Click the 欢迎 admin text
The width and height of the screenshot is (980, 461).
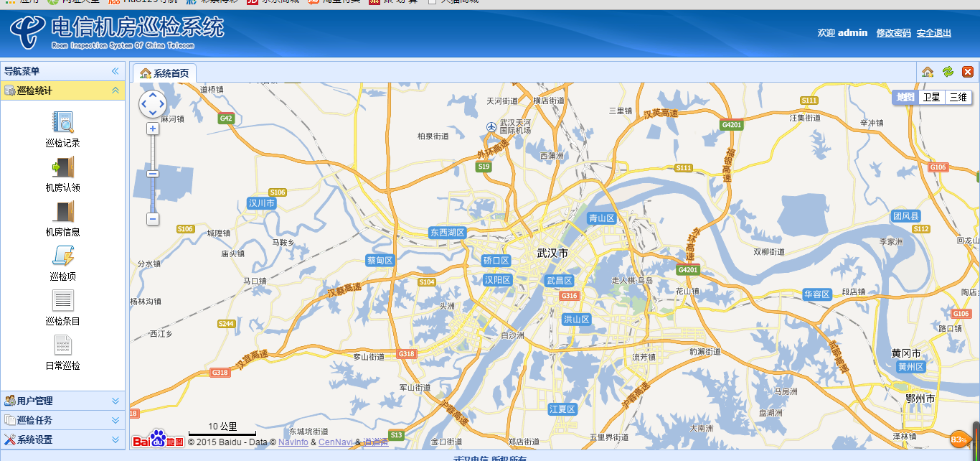point(842,33)
